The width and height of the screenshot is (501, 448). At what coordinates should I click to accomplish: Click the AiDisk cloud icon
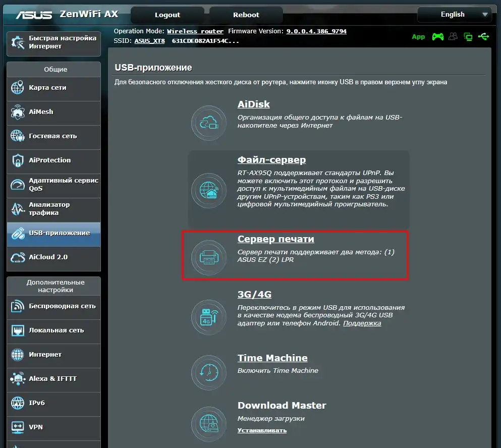(208, 123)
